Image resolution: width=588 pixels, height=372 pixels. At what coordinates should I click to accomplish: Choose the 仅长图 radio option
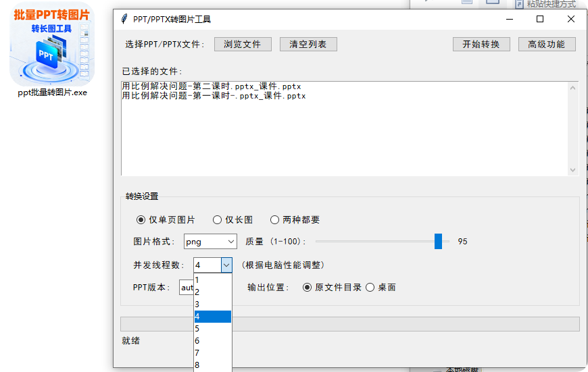[217, 220]
